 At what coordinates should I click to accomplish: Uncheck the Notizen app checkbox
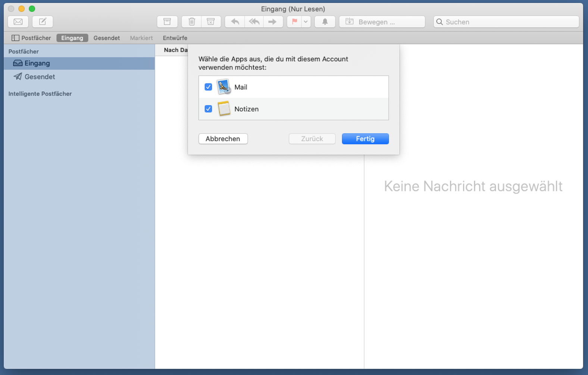point(208,109)
